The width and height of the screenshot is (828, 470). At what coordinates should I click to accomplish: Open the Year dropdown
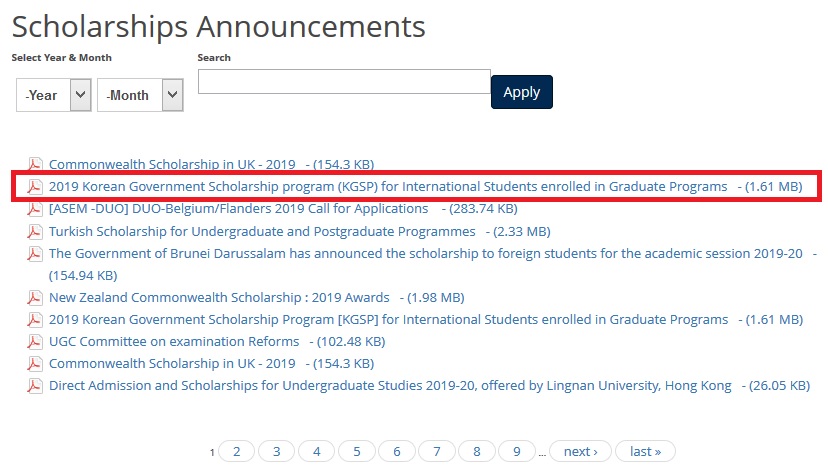click(x=54, y=95)
